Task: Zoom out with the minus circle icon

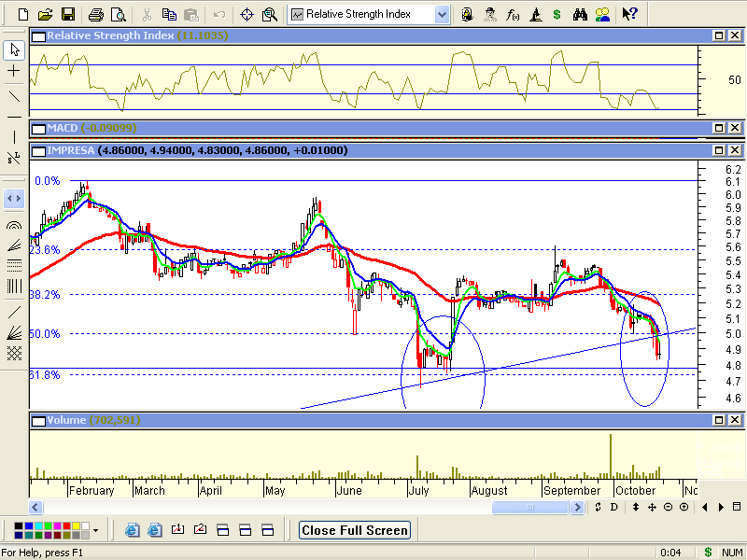Action: (x=668, y=507)
